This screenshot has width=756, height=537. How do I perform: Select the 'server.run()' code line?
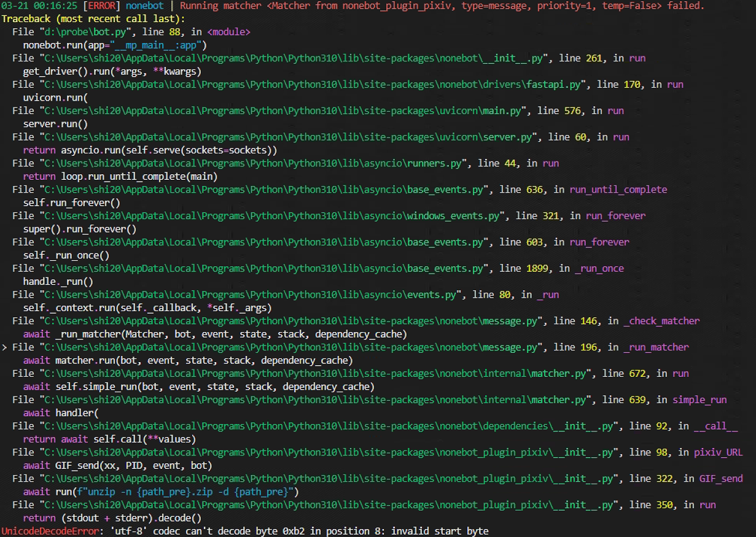55,124
